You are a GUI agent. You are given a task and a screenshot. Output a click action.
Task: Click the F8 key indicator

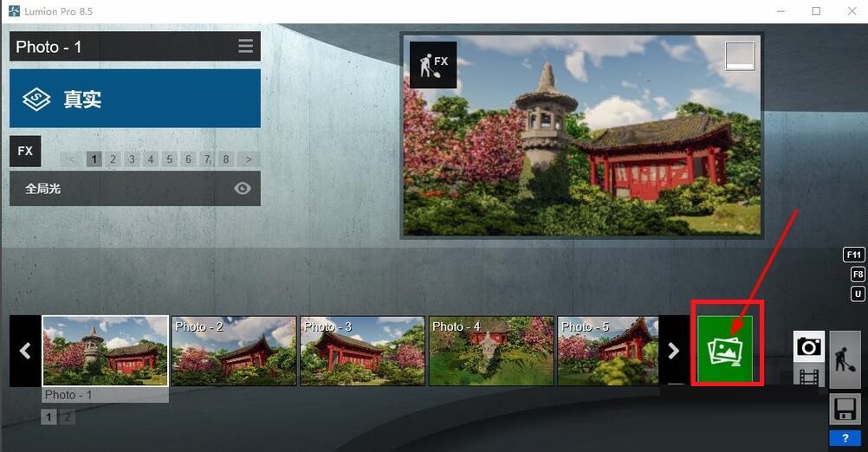pyautogui.click(x=858, y=274)
